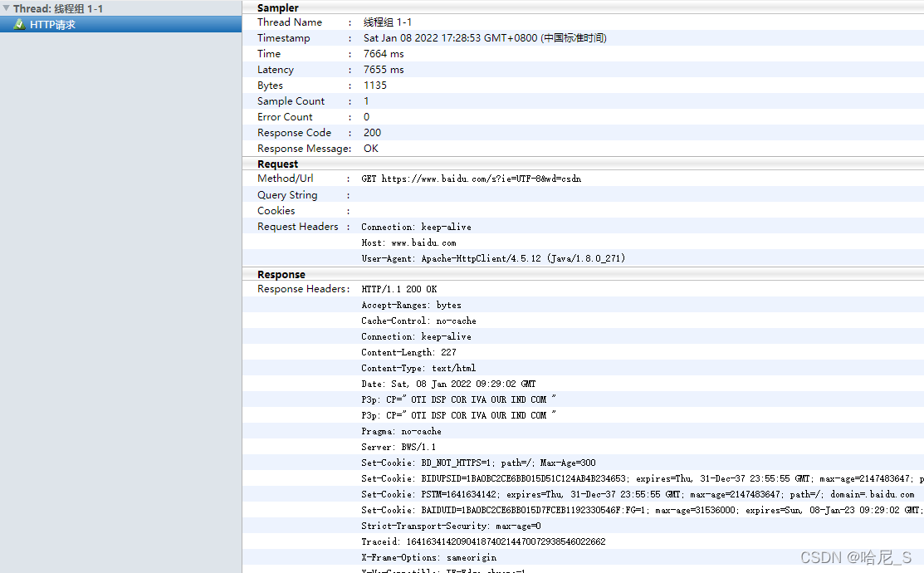Click the Response Headers label
This screenshot has height=573, width=924.
[x=303, y=289]
